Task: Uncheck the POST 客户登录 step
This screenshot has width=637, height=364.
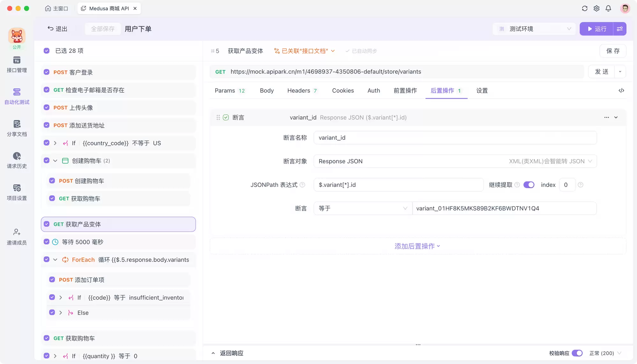Action: (47, 72)
